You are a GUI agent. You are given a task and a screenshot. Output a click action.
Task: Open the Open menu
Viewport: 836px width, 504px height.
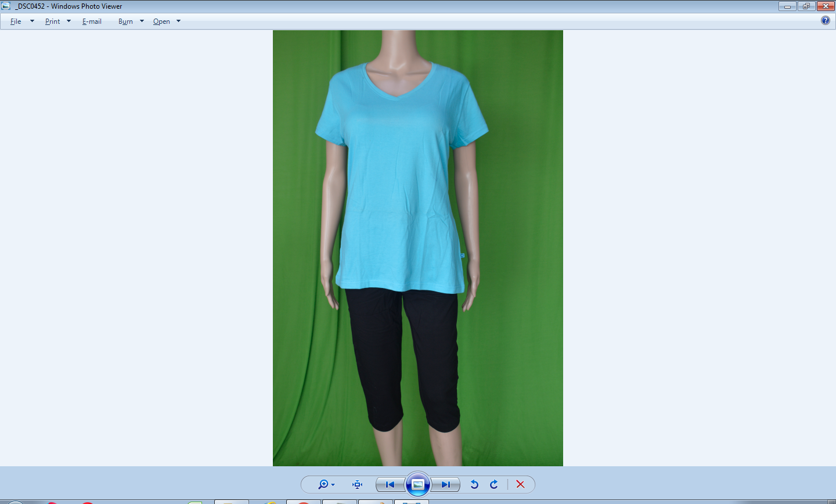click(161, 21)
